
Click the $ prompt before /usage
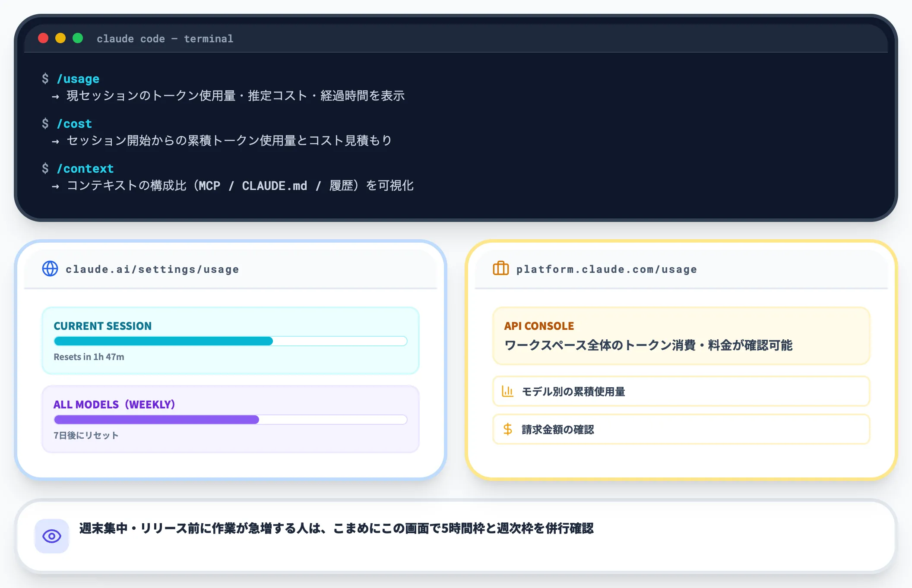[x=45, y=79]
